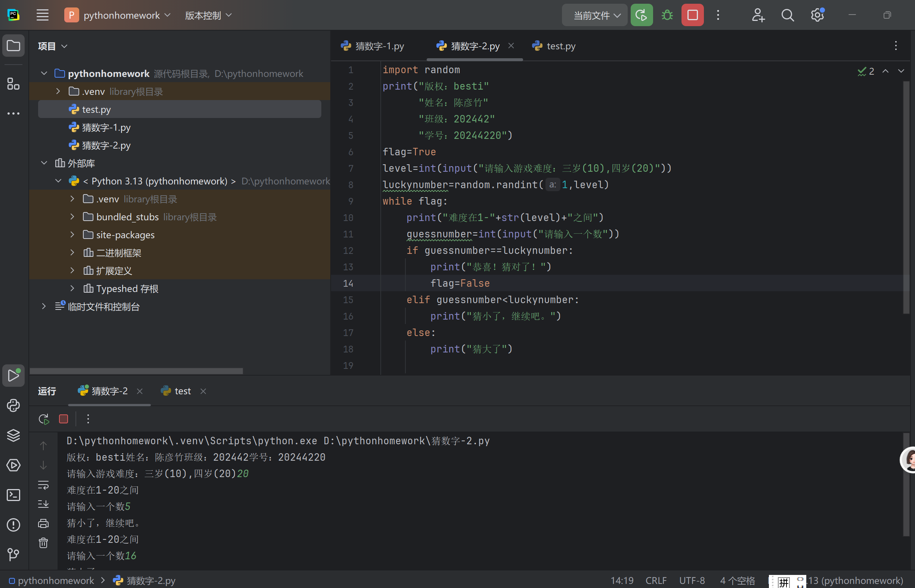
Task: Click the Search Everywhere magnifier icon
Action: tap(787, 15)
